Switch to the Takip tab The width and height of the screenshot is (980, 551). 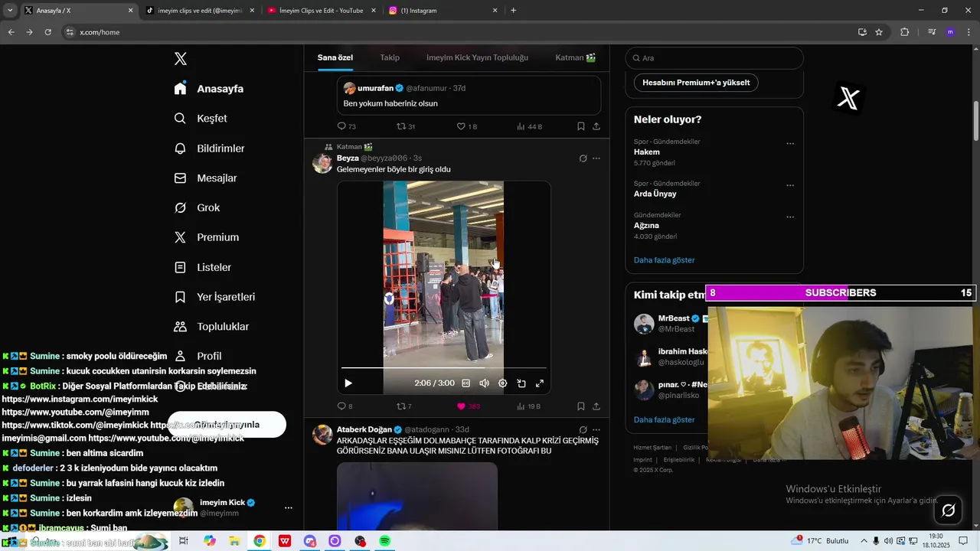(x=390, y=58)
